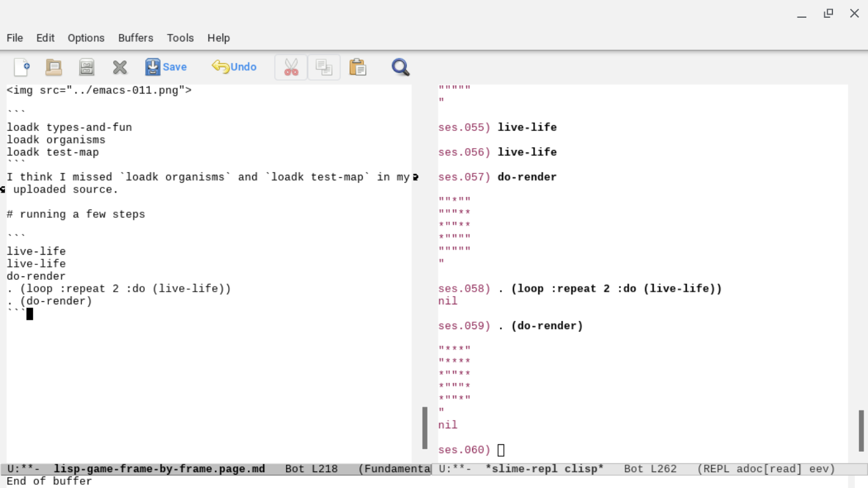Click the REPL pane scrollbar thumb
This screenshot has height=488, width=868.
tap(861, 430)
